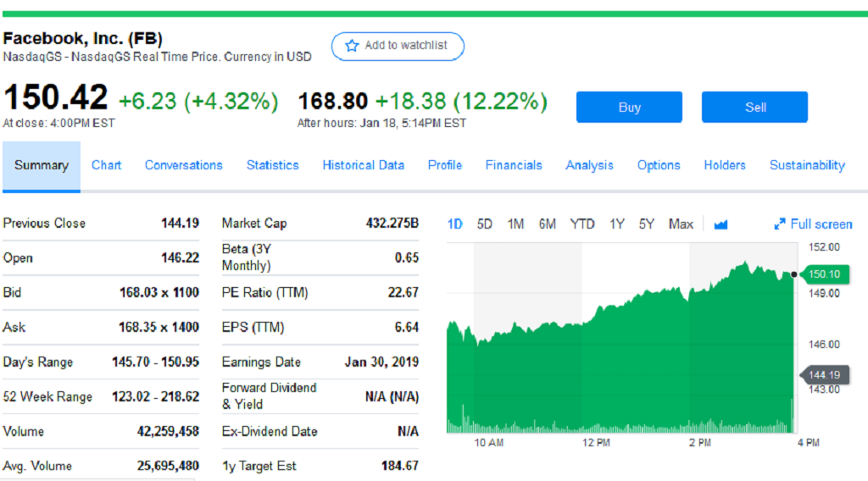The image size is (868, 481).
Task: Select the 5Y chart range
Action: pos(647,224)
